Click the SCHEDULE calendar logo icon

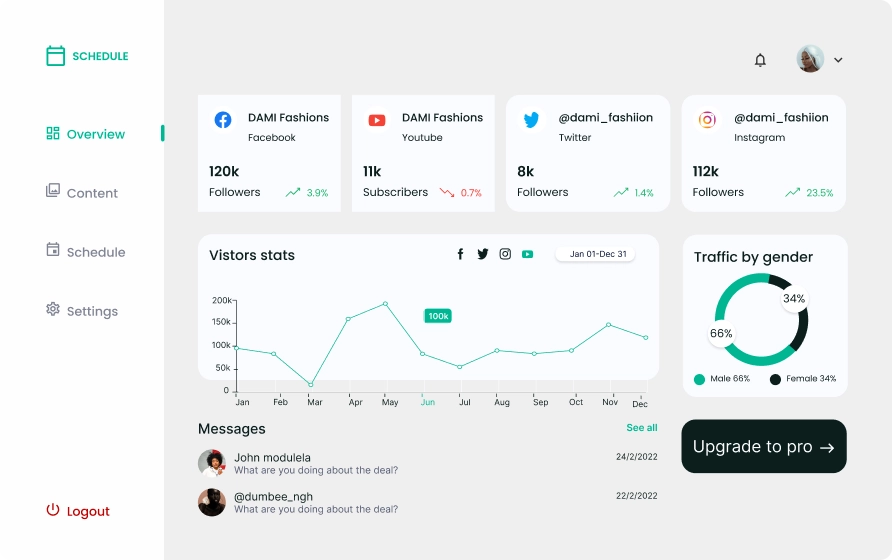click(55, 56)
